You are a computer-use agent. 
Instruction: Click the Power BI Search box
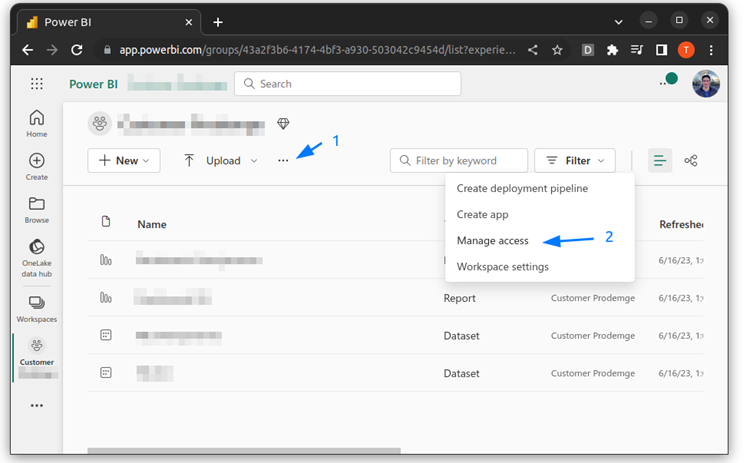pos(348,84)
